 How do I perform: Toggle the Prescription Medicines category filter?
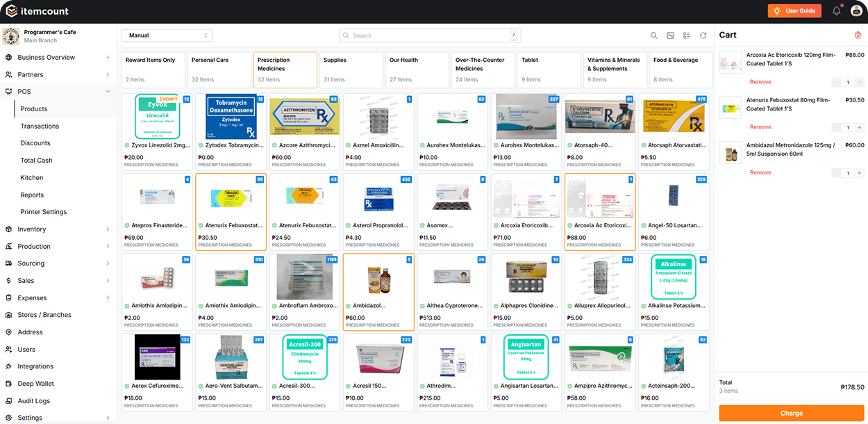pyautogui.click(x=284, y=69)
